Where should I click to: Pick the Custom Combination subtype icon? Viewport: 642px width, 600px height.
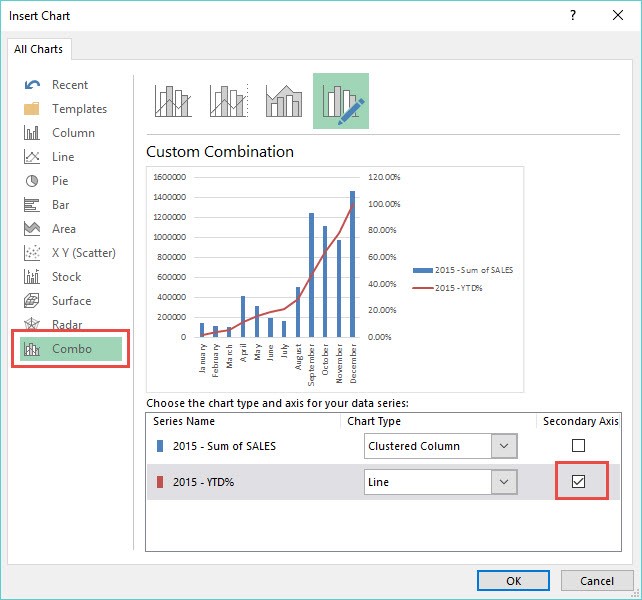pyautogui.click(x=341, y=101)
